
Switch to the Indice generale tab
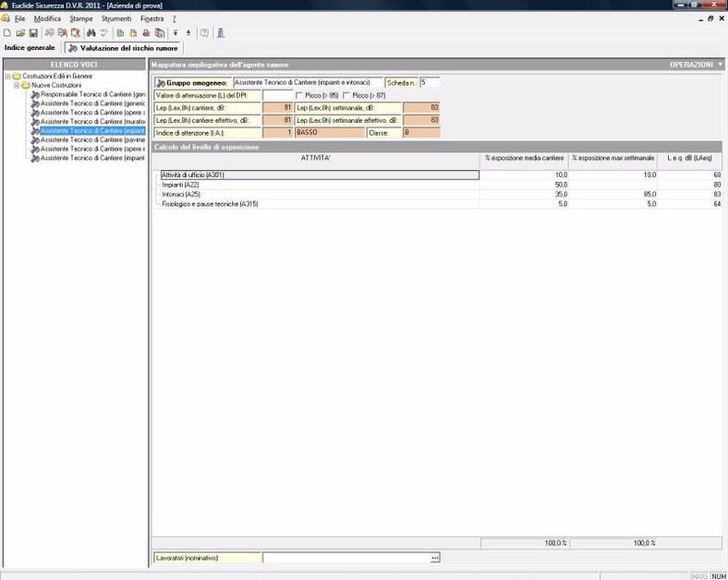[x=30, y=47]
